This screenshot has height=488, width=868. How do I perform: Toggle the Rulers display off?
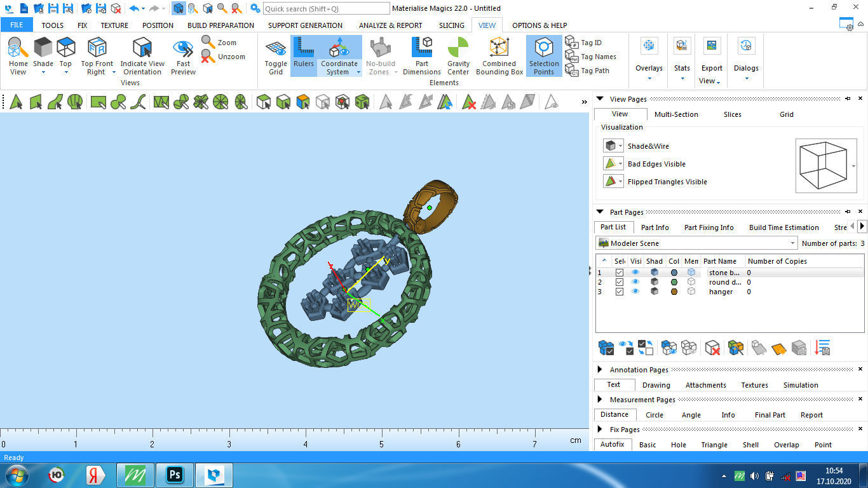pyautogui.click(x=304, y=55)
